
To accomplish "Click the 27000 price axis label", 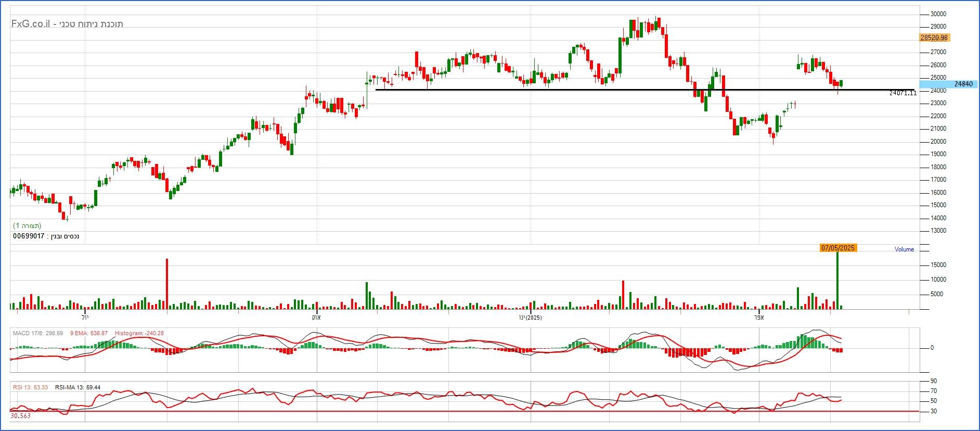I will pos(938,53).
